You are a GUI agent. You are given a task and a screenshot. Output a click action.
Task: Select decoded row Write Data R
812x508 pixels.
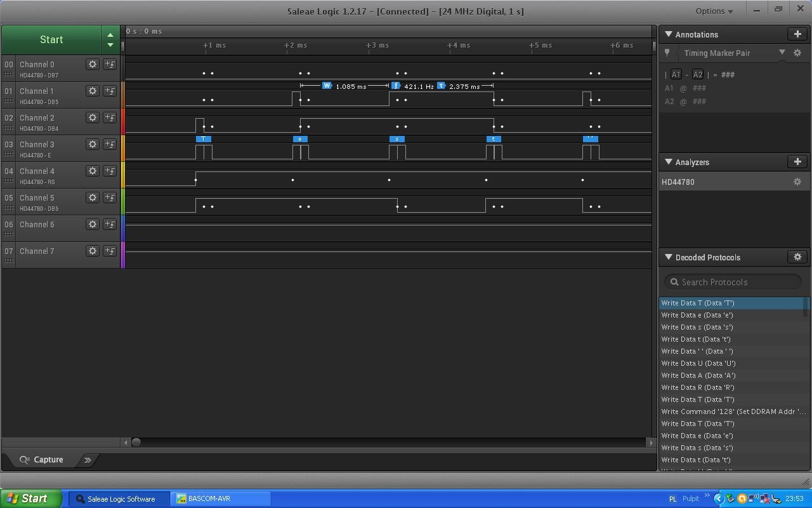pyautogui.click(x=731, y=387)
